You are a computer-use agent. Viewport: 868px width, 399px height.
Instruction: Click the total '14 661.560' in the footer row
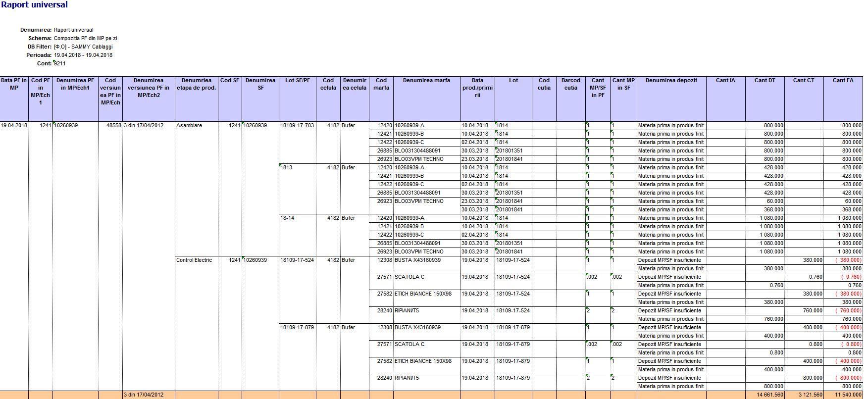coord(770,395)
